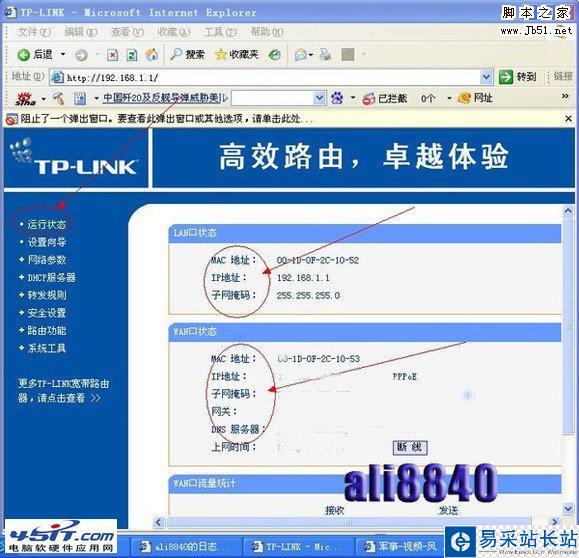This screenshot has height=558, width=579.
Task: Click the Sina logo icon in toolbar
Action: [x=25, y=98]
